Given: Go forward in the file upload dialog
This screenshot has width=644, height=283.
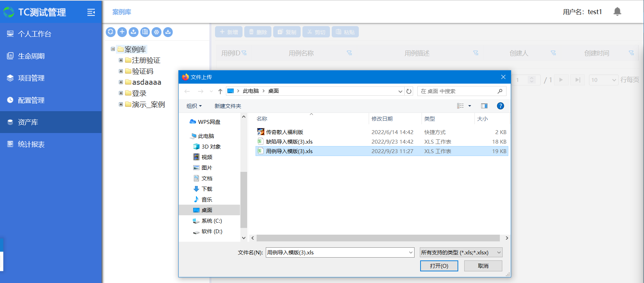Looking at the screenshot, I should 201,91.
